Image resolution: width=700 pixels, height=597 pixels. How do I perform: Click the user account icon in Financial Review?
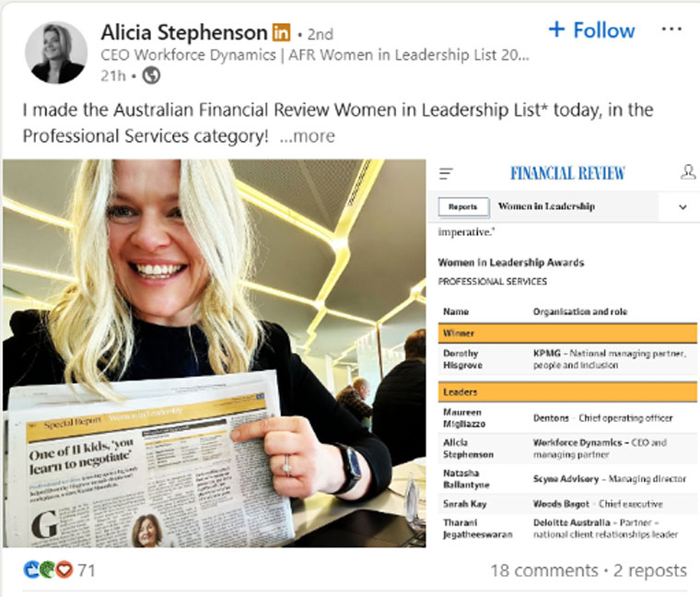click(x=688, y=172)
